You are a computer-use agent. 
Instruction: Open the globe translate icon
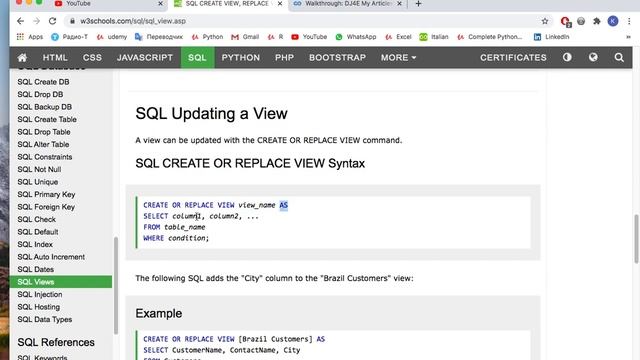tap(593, 57)
